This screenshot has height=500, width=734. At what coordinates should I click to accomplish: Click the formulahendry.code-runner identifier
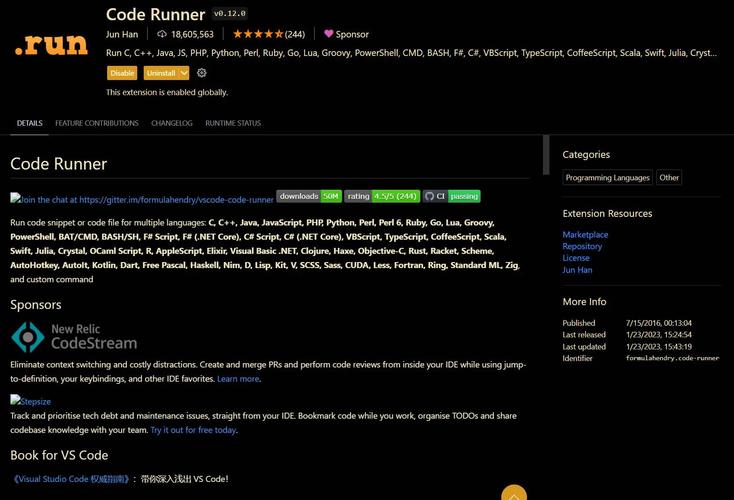click(x=672, y=358)
